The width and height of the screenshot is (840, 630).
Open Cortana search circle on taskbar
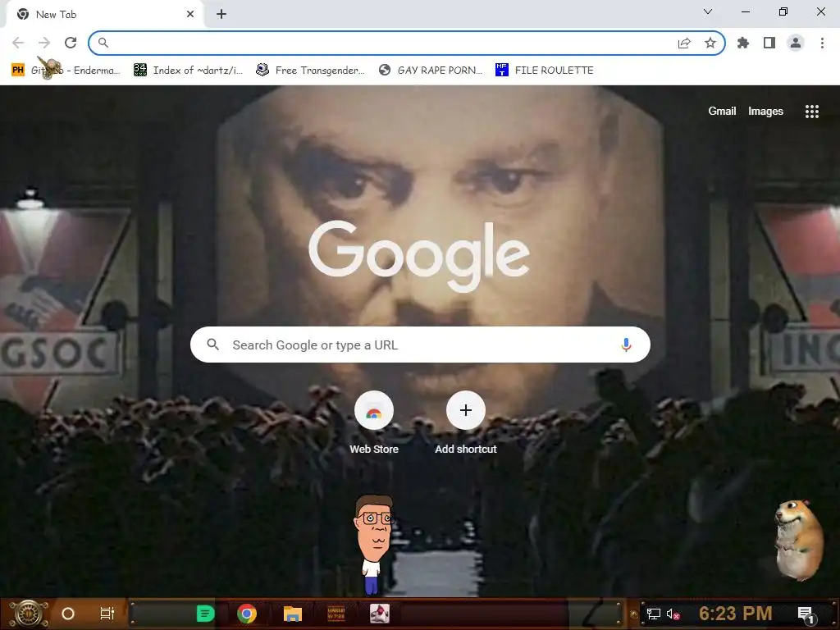click(x=68, y=614)
